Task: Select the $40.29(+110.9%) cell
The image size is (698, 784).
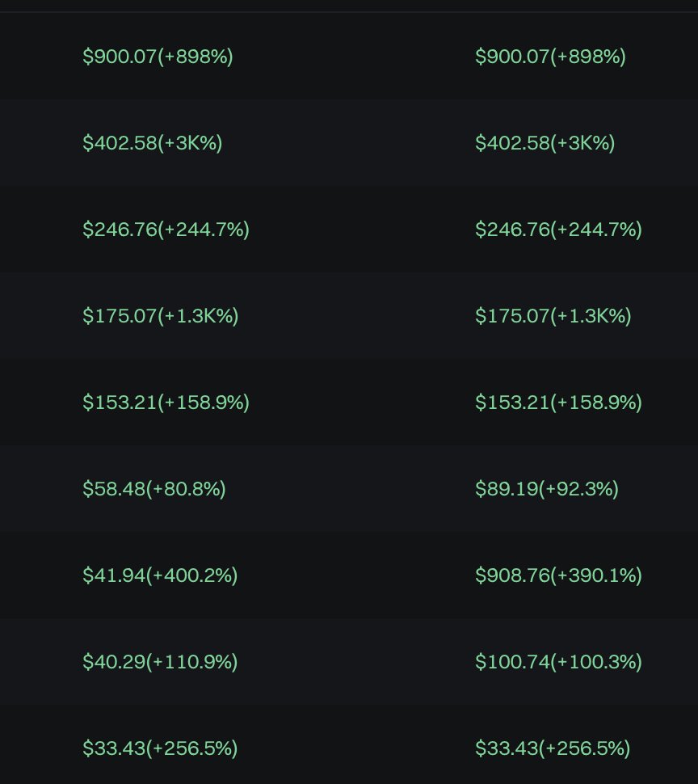Action: [160, 661]
